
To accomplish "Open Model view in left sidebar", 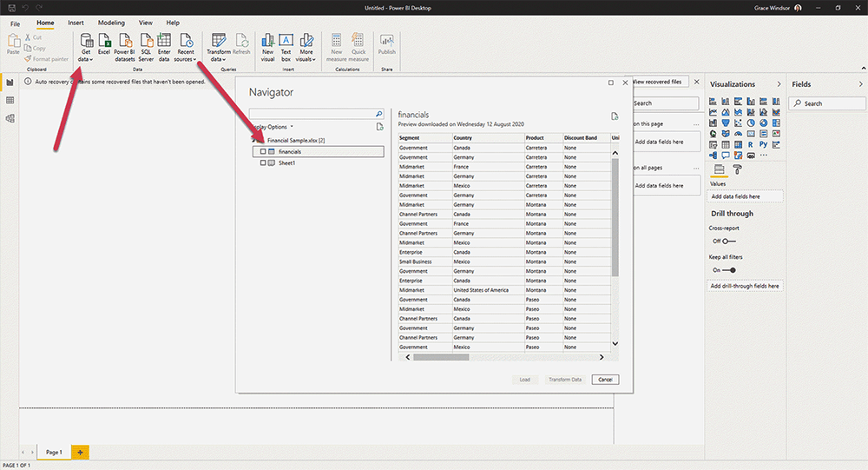I will (10, 118).
